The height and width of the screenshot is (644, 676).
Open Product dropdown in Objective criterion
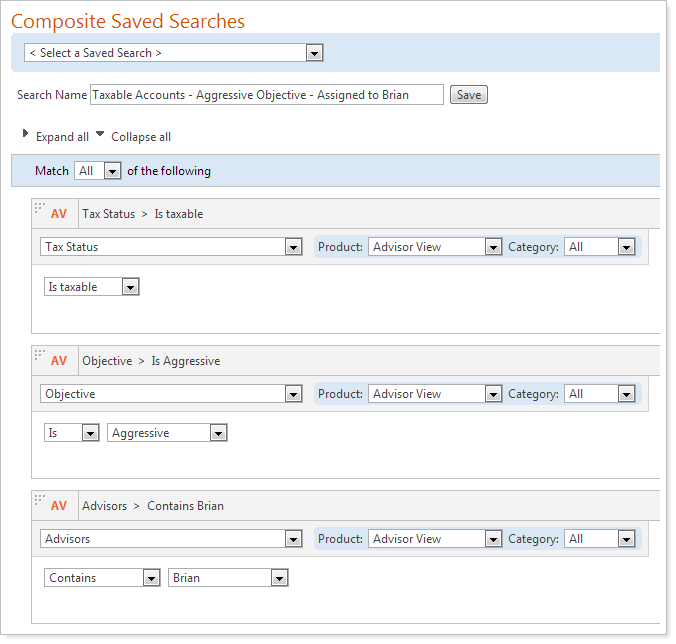click(x=435, y=395)
